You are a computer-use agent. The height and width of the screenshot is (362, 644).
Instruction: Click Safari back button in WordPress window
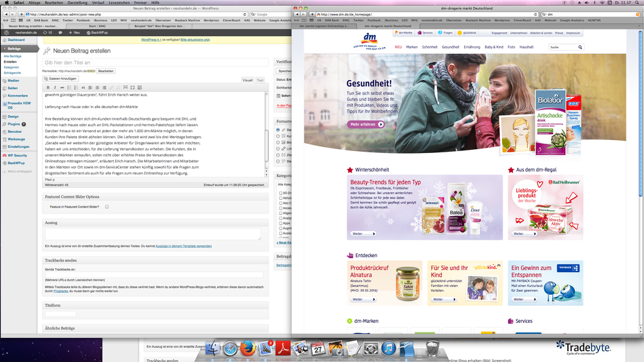click(6, 14)
